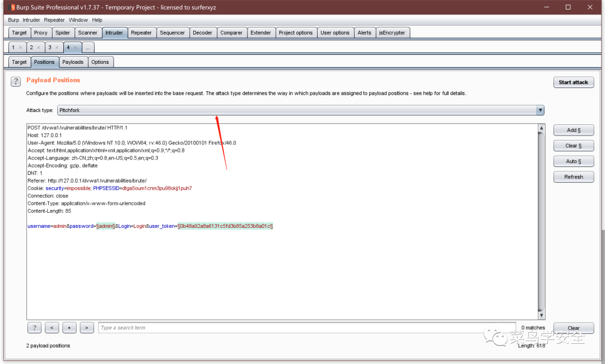Click the User-Agent header line
Screen dimensions: 605x364
[132, 143]
